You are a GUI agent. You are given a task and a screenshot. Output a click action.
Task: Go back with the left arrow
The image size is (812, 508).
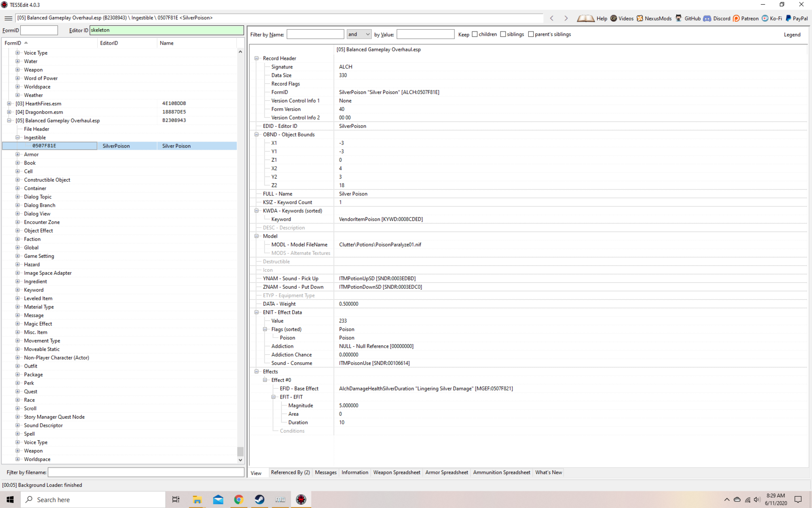point(552,18)
